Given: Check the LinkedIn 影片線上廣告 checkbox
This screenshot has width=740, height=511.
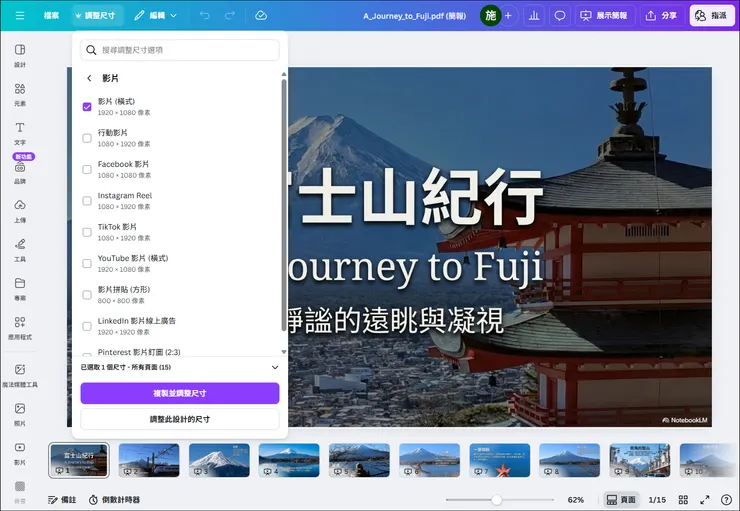Looking at the screenshot, I should pos(87,326).
